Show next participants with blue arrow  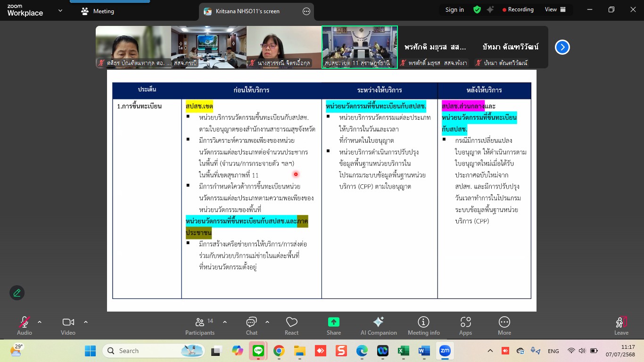(562, 47)
